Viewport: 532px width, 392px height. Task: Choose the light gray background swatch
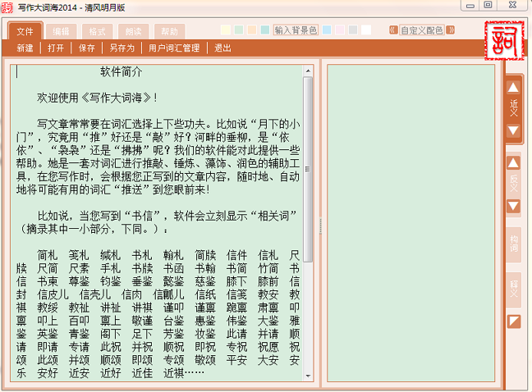(353, 30)
